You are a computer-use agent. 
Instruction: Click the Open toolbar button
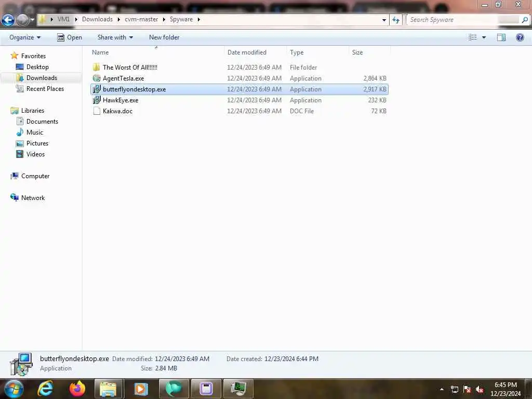70,37
